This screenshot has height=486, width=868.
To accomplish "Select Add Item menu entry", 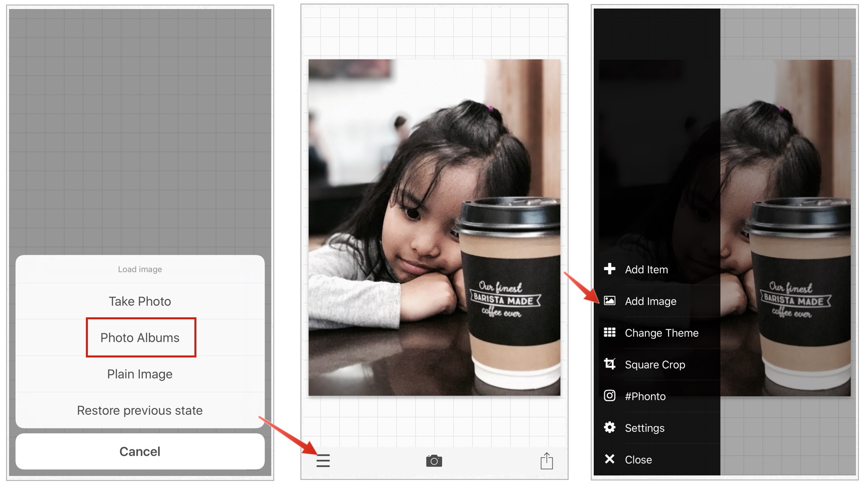I will [x=657, y=270].
